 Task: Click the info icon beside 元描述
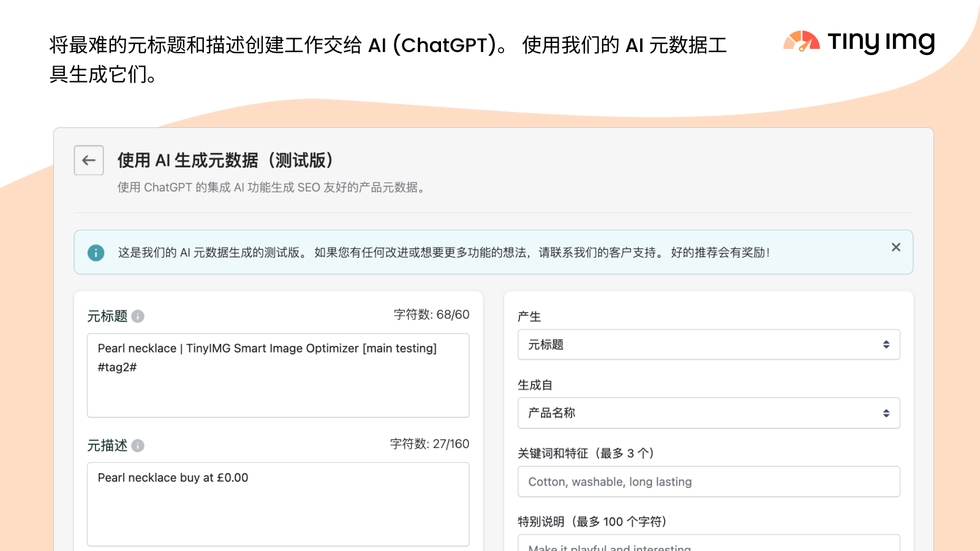(x=138, y=445)
